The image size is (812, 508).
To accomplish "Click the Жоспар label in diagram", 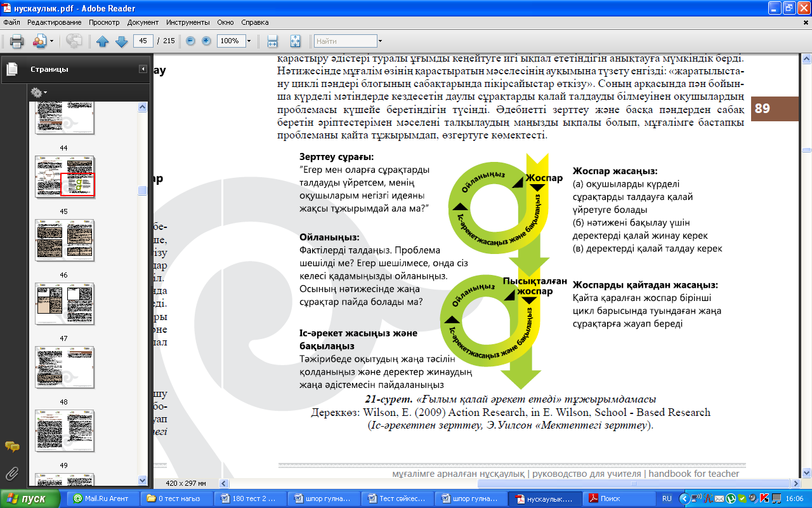I will coord(544,178).
